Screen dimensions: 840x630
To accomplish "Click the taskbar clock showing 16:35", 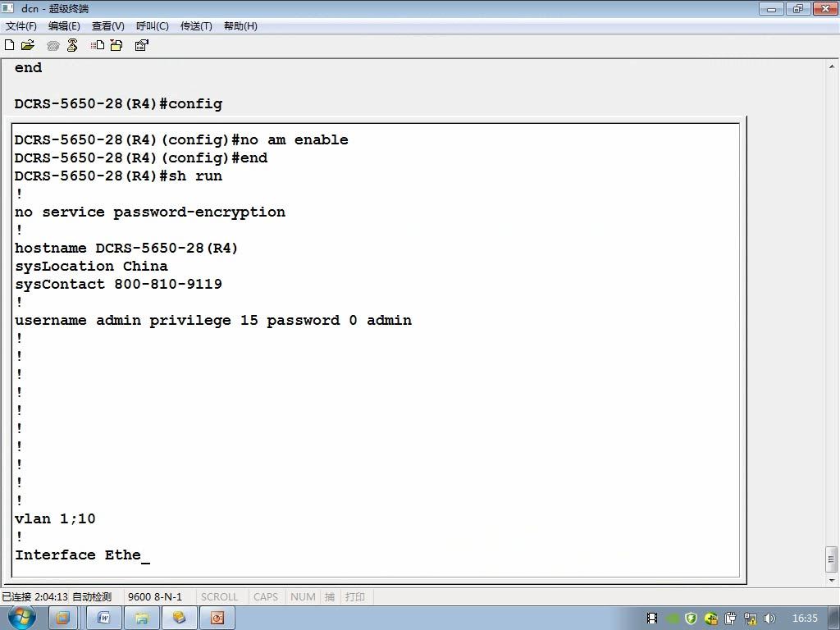I will [805, 619].
